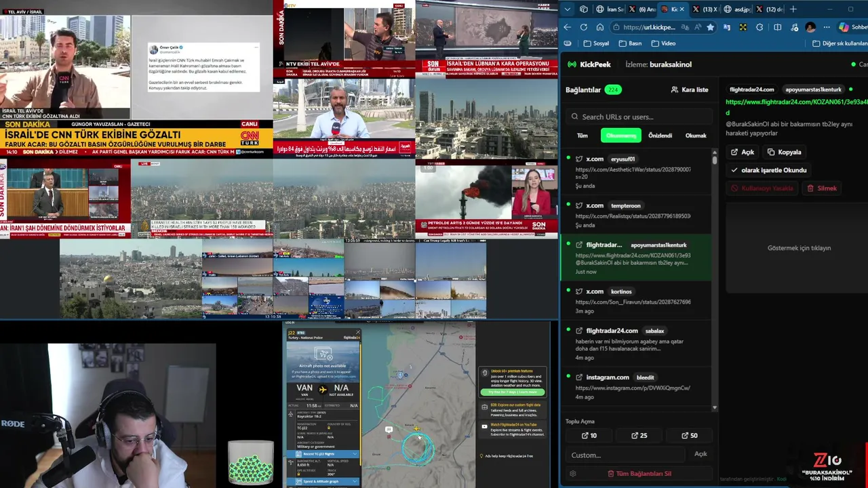
Task: Open the browser extensions puzzle icon
Action: point(759,27)
